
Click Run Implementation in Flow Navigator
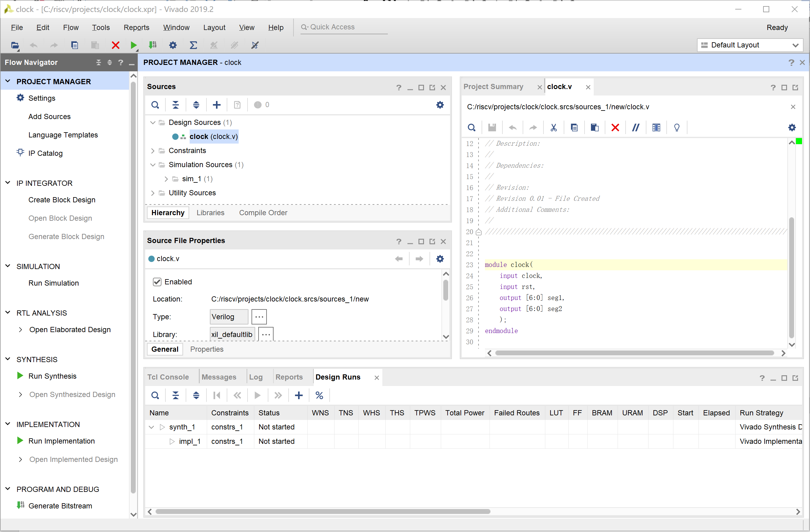point(61,441)
